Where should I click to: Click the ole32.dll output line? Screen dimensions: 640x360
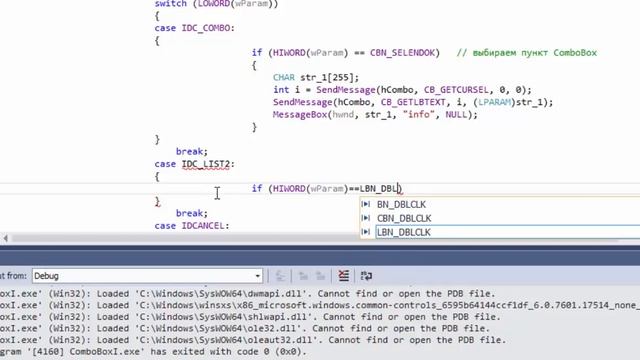pyautogui.click(x=245, y=329)
